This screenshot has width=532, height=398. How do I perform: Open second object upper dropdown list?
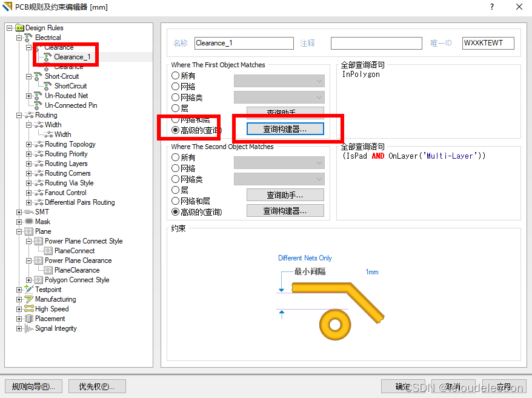coord(279,163)
